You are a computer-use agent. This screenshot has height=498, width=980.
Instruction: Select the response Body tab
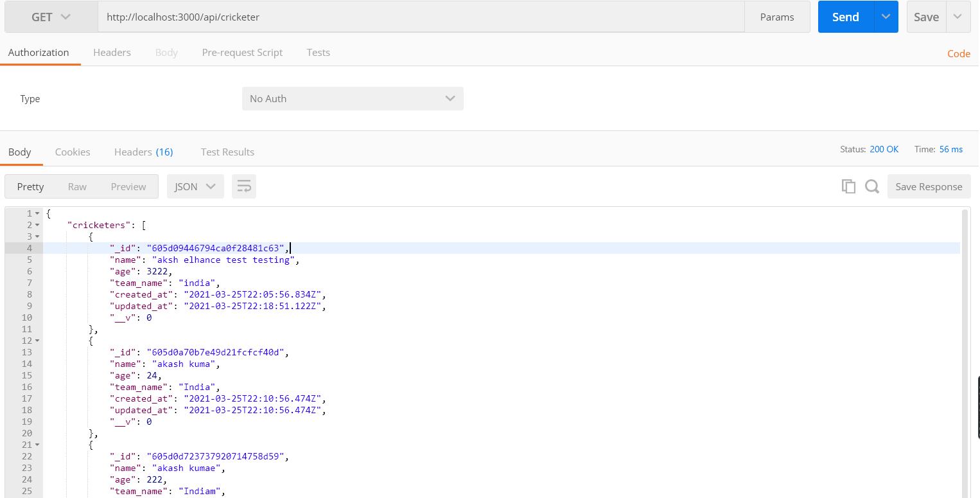tap(20, 152)
